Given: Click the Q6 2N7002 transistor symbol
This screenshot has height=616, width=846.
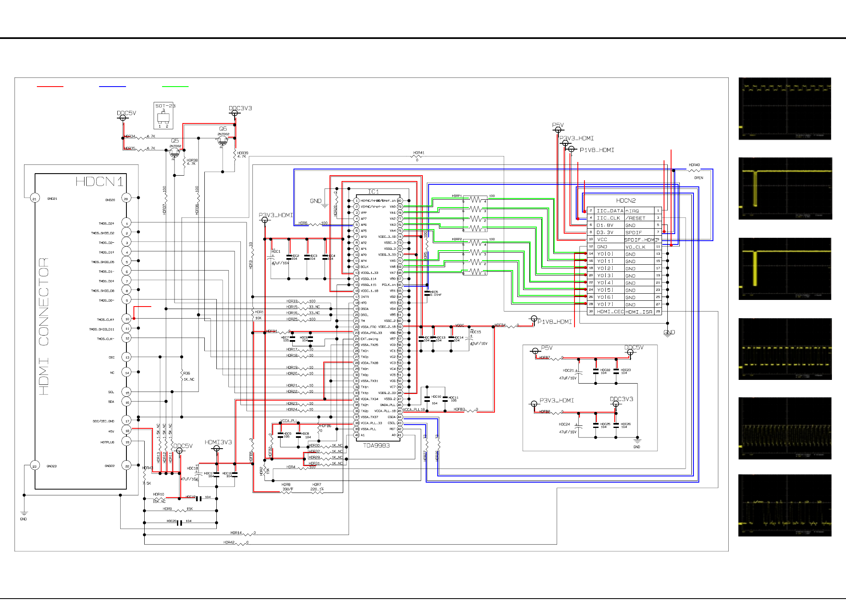Looking at the screenshot, I should point(223,141).
